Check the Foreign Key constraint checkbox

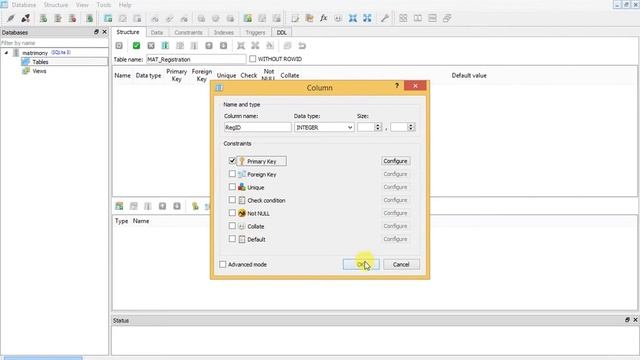(232, 174)
